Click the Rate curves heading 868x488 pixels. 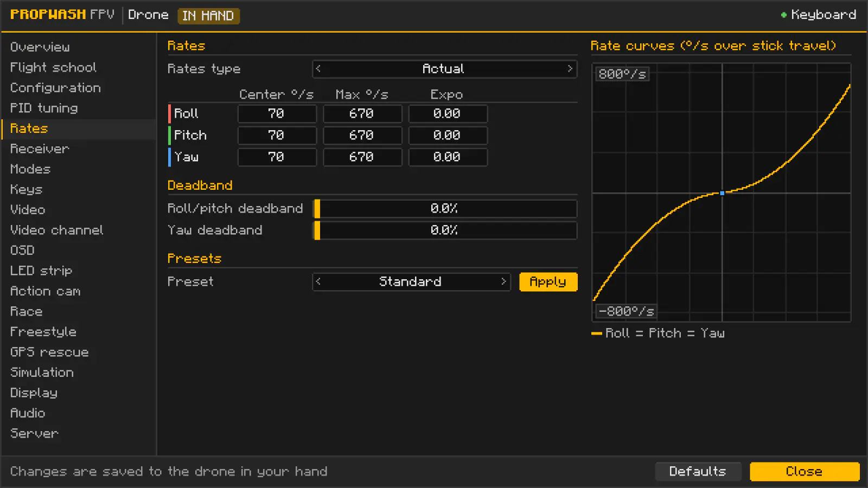coord(713,46)
